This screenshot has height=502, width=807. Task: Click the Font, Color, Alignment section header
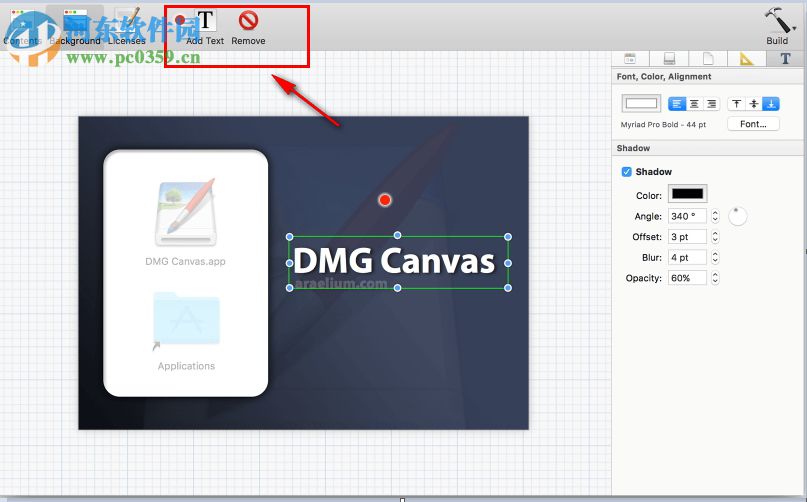point(664,77)
